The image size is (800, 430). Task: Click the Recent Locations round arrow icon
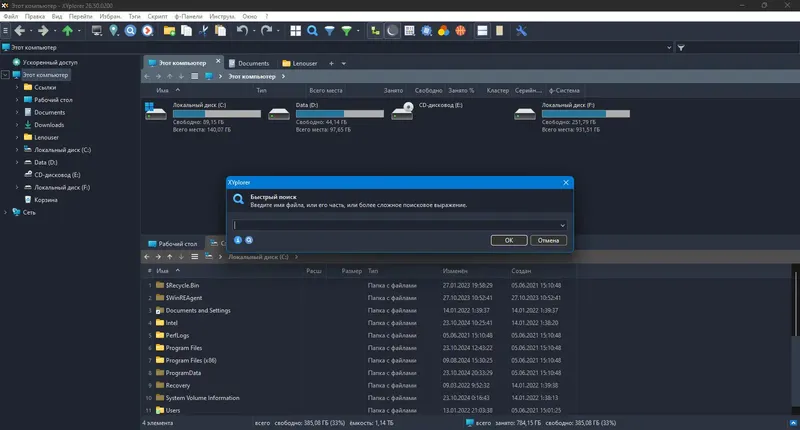tap(148, 31)
